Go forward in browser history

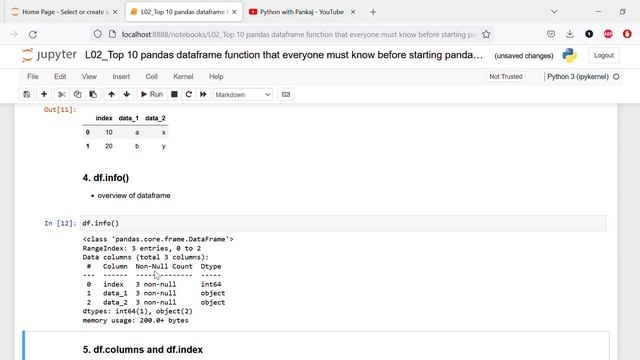click(13, 35)
